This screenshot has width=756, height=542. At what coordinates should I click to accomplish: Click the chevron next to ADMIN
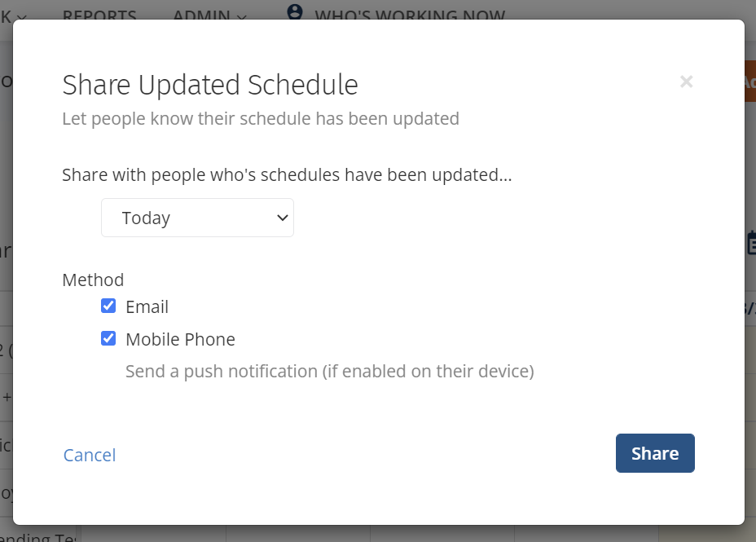click(x=242, y=17)
